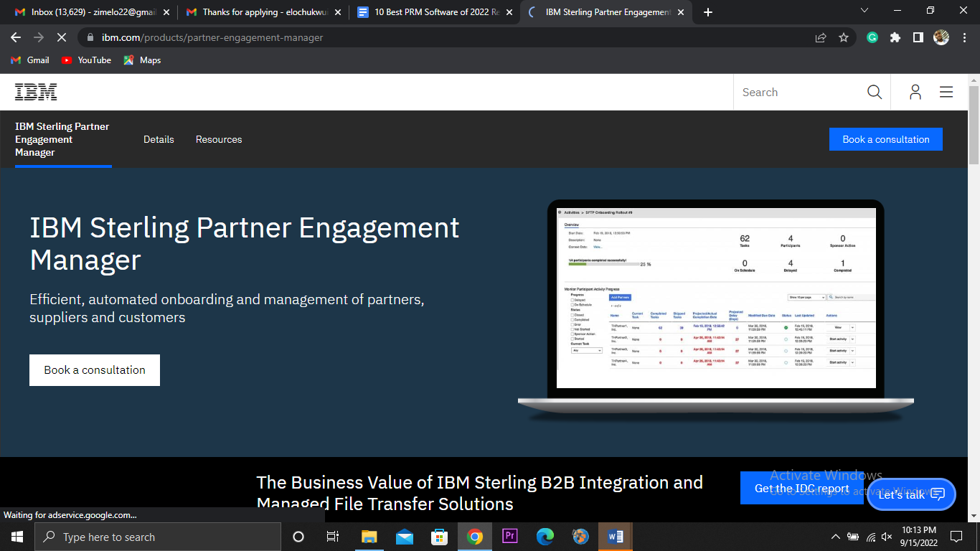The width and height of the screenshot is (980, 551).
Task: Open the Resources section tab
Action: [x=219, y=139]
